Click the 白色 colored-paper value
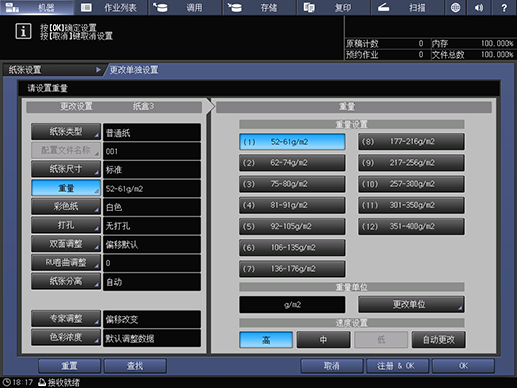 152,207
